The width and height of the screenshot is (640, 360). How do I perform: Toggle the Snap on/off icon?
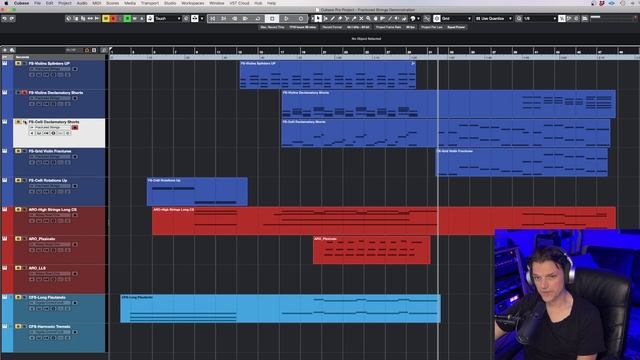[x=437, y=18]
